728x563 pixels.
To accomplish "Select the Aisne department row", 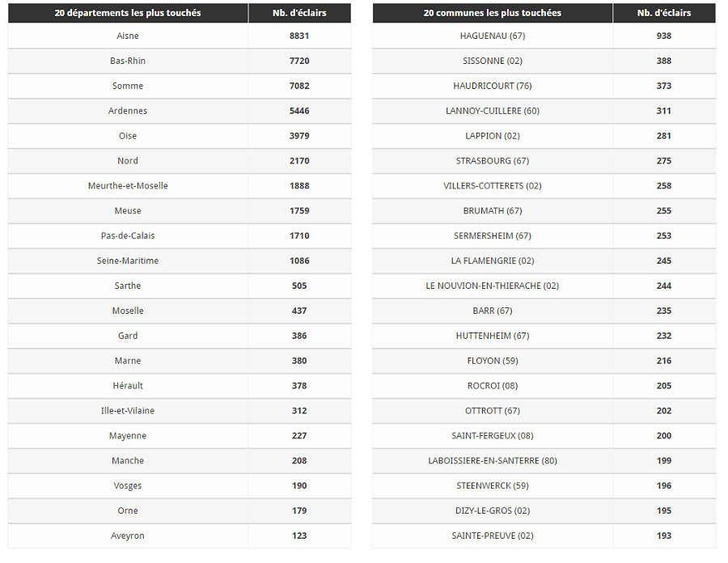I will point(180,36).
